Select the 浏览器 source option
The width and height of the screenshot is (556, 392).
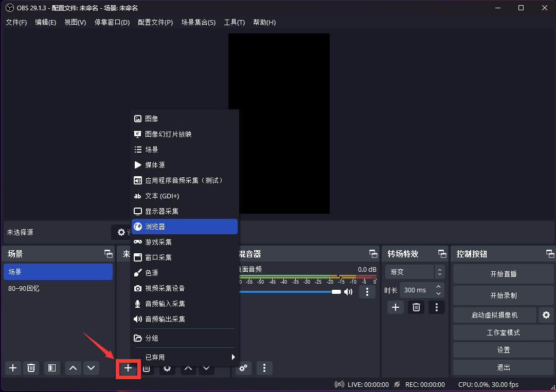(x=185, y=227)
